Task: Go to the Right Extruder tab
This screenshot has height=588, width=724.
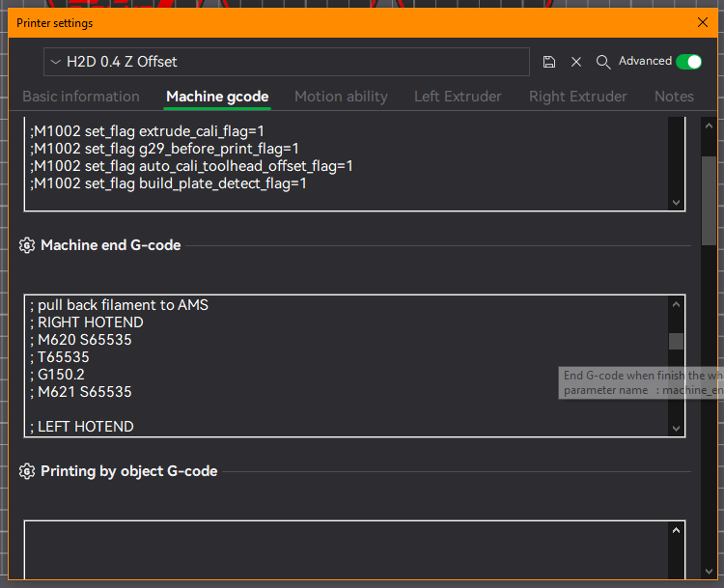Action: pyautogui.click(x=577, y=97)
